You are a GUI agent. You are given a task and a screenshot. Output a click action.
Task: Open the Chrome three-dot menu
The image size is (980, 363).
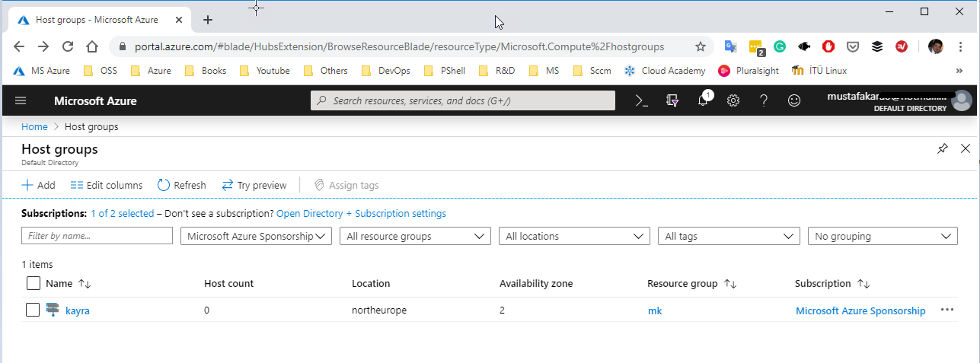pyautogui.click(x=961, y=46)
